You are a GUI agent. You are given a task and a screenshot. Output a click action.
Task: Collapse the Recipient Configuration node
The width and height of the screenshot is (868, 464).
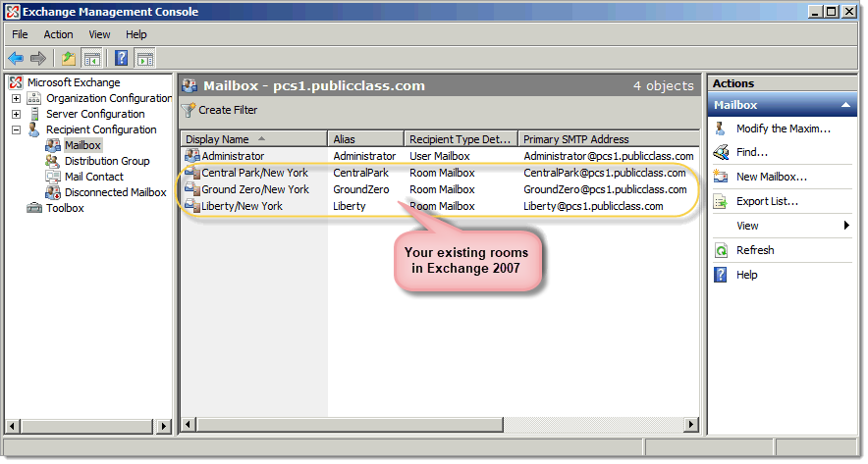coord(16,129)
